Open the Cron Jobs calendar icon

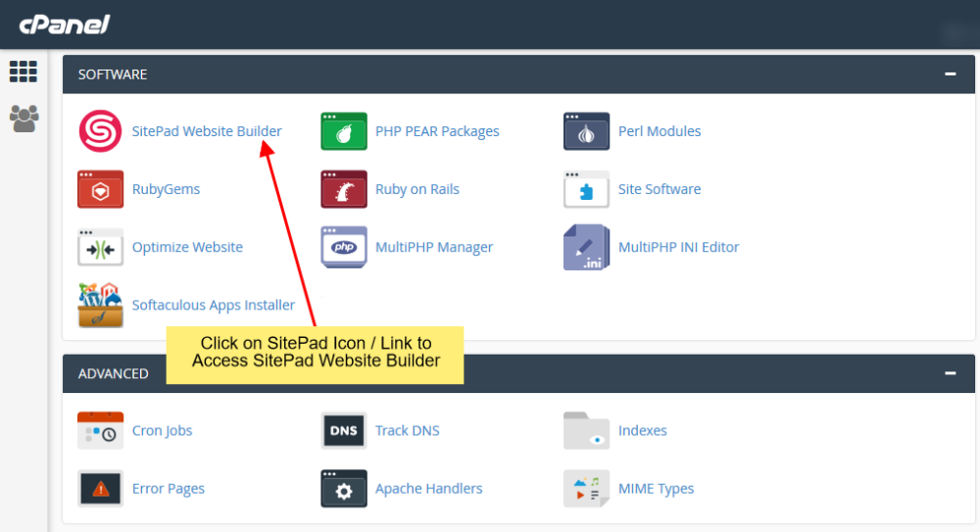(x=100, y=430)
